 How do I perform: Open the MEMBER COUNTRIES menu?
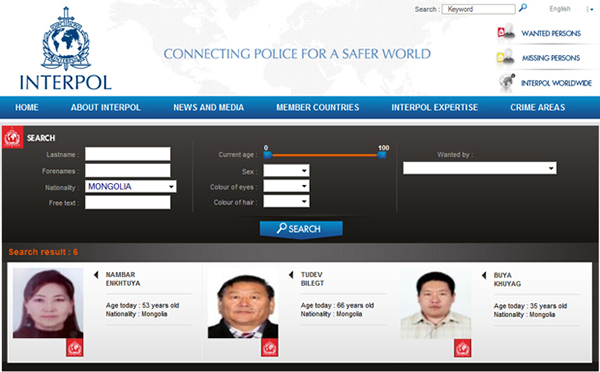point(318,108)
